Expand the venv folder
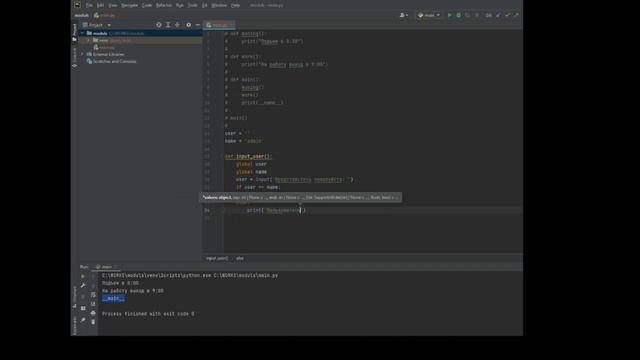Viewport: 640px width, 360px height. [89, 40]
